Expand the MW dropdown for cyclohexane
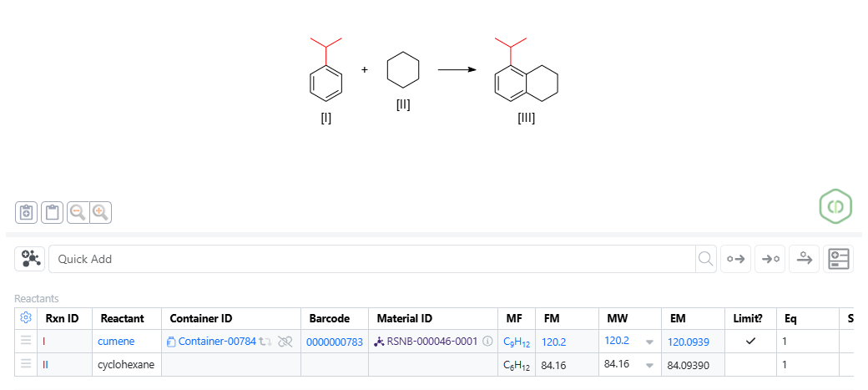The height and width of the screenshot is (390, 868). click(x=649, y=365)
